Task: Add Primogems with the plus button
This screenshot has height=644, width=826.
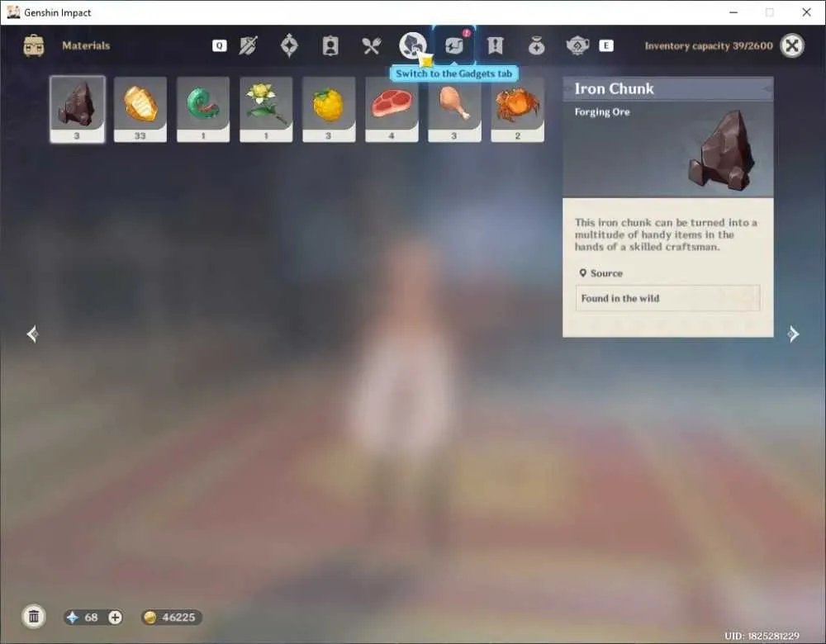Action: click(115, 617)
